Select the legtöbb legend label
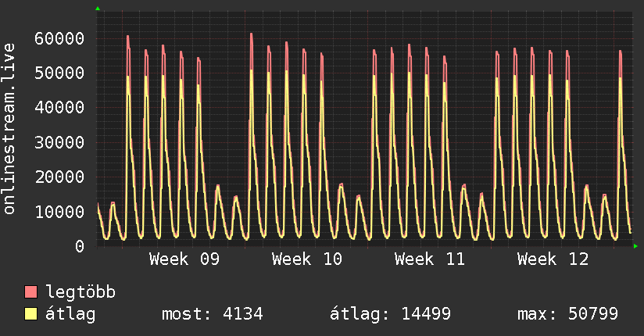Screen dimensions: 644x336 (x=80, y=292)
